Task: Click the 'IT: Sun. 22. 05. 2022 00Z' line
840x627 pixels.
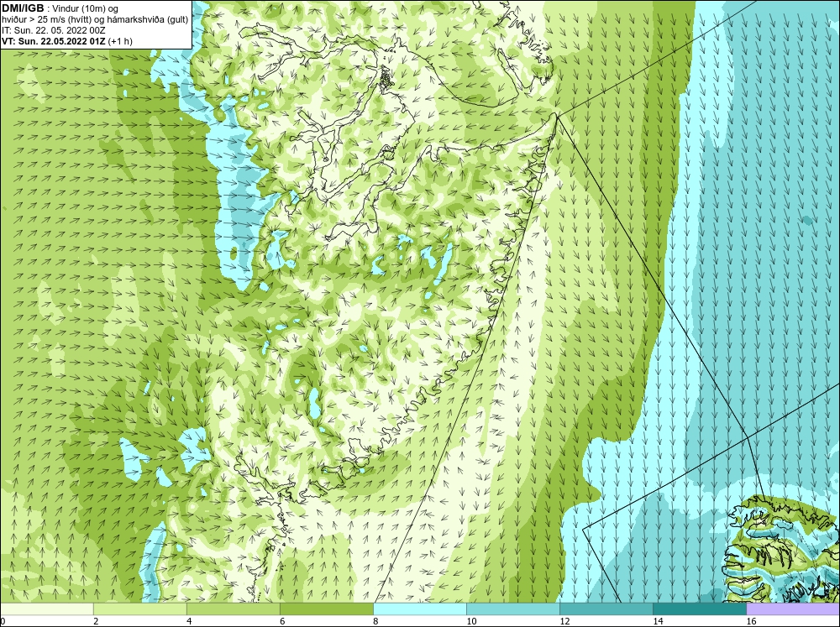Action: point(54,30)
